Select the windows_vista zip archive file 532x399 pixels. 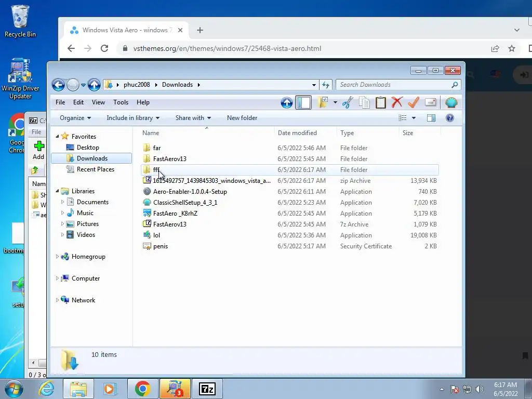pos(290,180)
